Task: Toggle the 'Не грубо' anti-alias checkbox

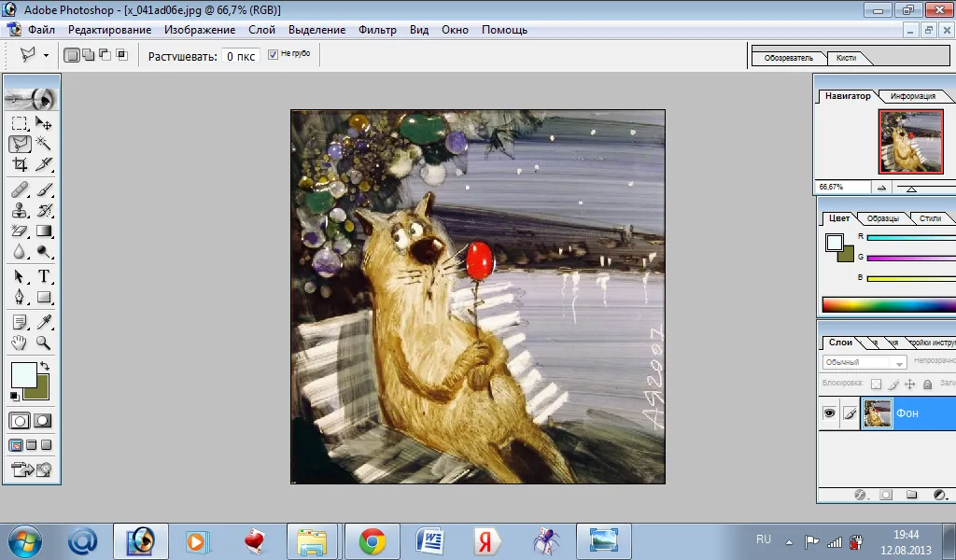Action: tap(274, 54)
